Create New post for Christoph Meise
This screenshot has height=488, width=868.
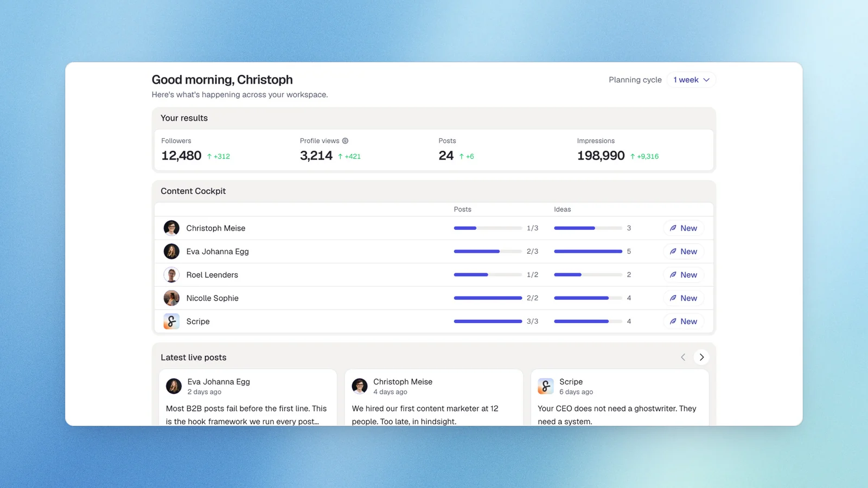coord(684,228)
